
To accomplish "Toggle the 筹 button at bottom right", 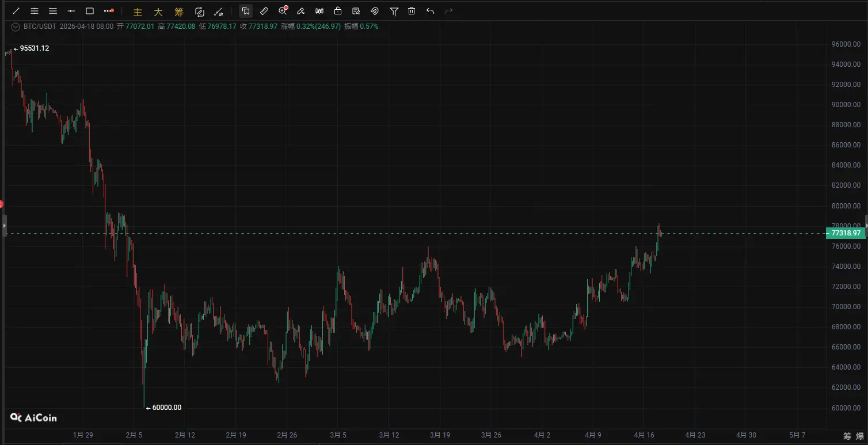I will click(x=847, y=436).
